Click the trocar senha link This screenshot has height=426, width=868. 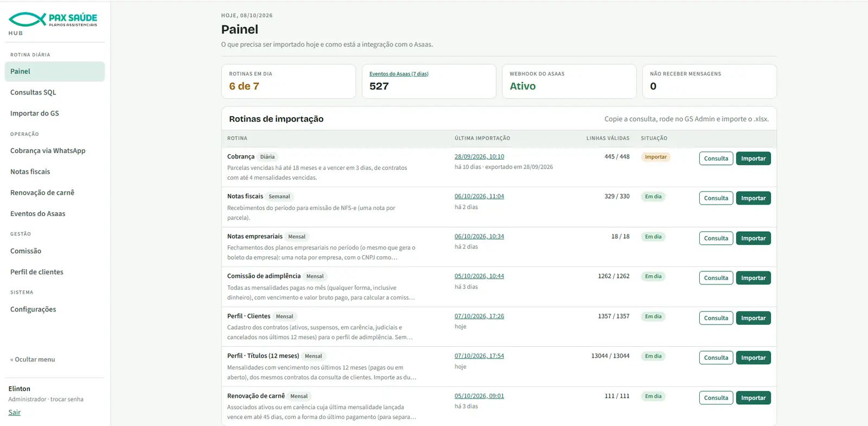(x=67, y=399)
